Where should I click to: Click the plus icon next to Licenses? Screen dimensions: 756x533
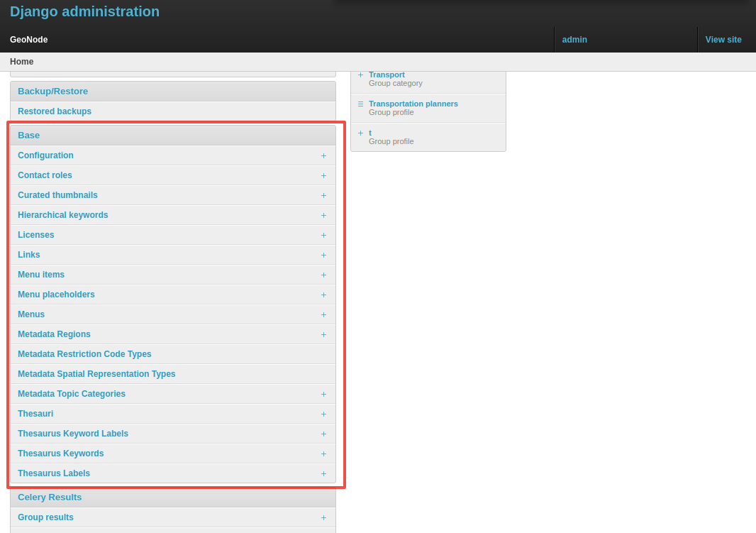coord(323,235)
